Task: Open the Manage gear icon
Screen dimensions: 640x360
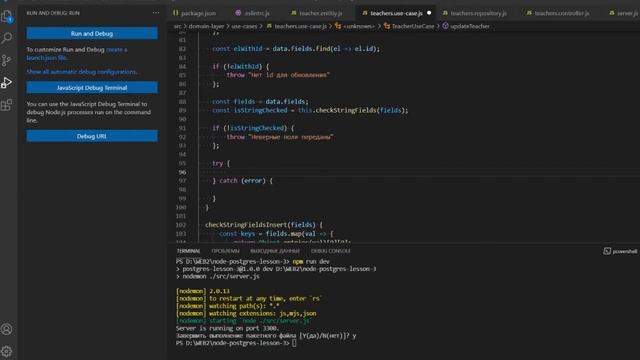Action: (7, 351)
